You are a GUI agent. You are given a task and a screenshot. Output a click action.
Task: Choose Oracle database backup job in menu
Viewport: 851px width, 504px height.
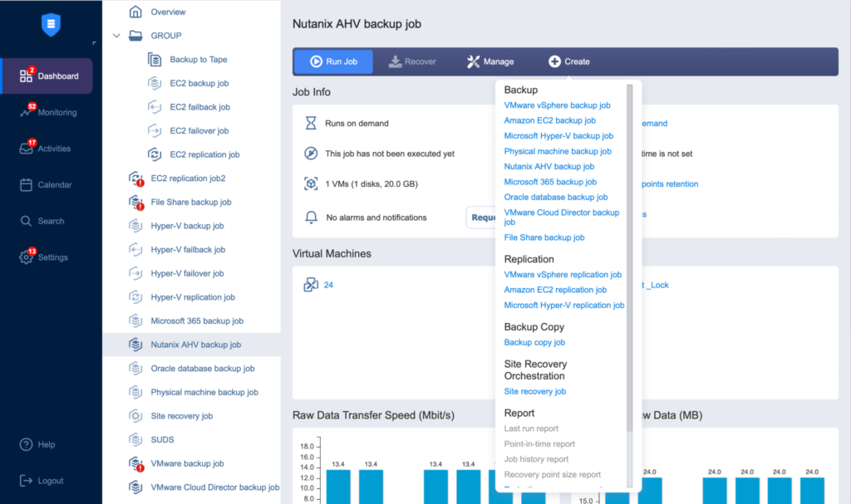tap(556, 197)
